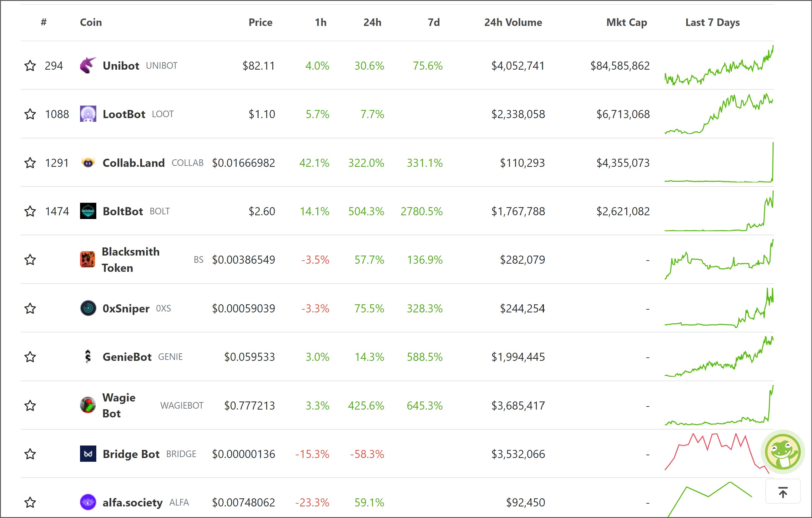Image resolution: width=812 pixels, height=518 pixels.
Task: Toggle the favorite star for GenieBot
Action: pos(30,356)
